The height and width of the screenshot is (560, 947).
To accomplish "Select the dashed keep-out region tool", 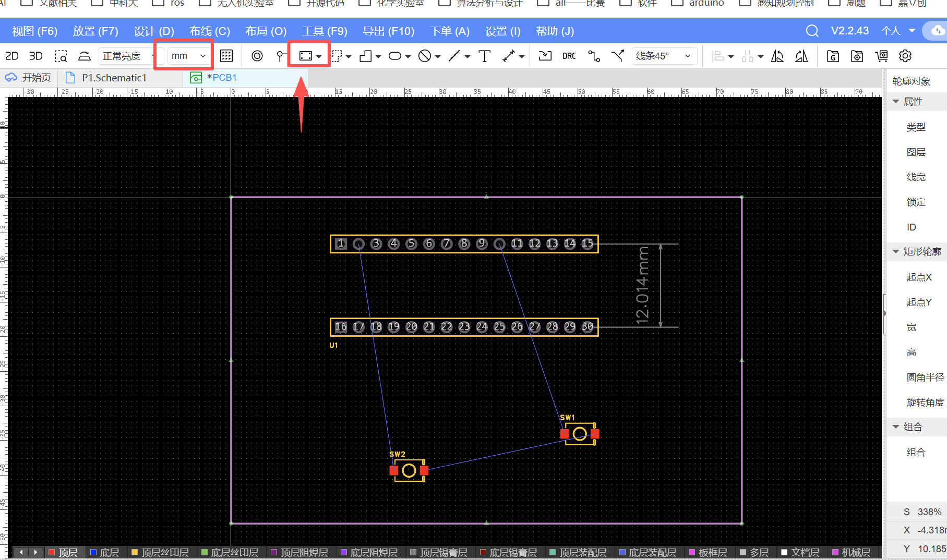I will [337, 56].
